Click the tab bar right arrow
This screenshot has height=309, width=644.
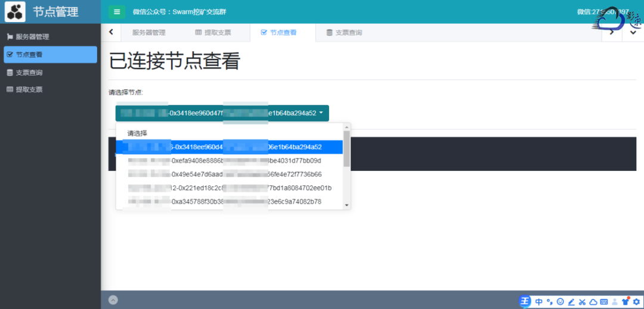point(612,33)
